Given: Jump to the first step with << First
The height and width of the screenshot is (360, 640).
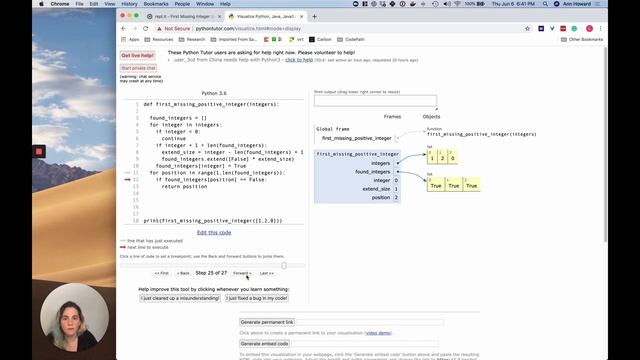Looking at the screenshot, I should (162, 273).
